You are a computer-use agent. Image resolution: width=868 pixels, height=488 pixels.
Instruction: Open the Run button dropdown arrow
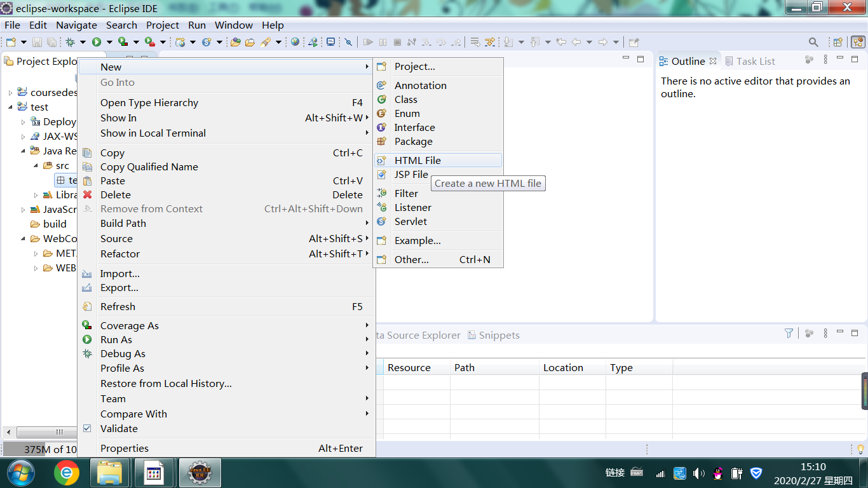point(109,43)
